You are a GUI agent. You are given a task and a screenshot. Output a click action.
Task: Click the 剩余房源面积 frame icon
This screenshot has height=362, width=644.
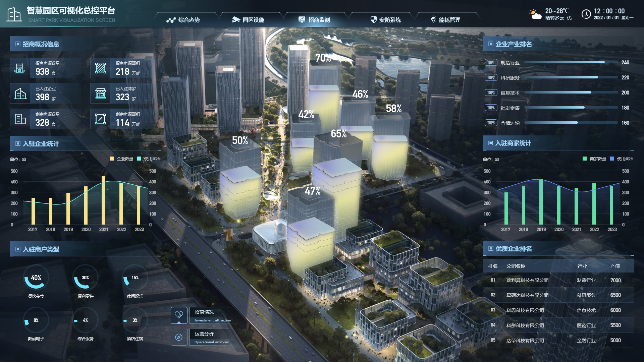[100, 119]
